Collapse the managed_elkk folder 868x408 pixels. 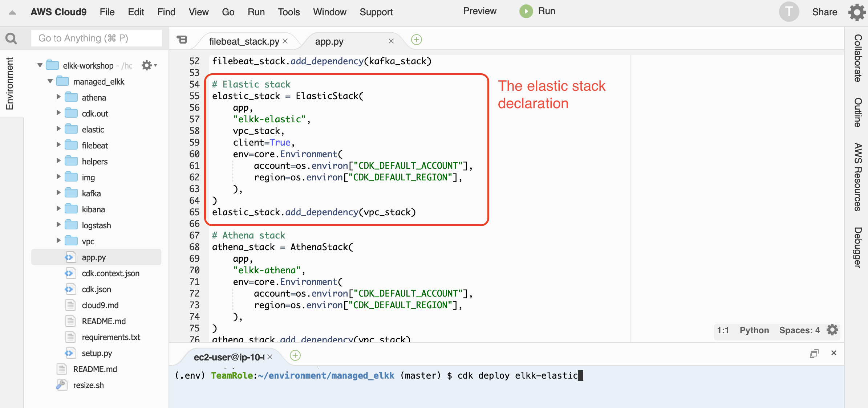[50, 81]
